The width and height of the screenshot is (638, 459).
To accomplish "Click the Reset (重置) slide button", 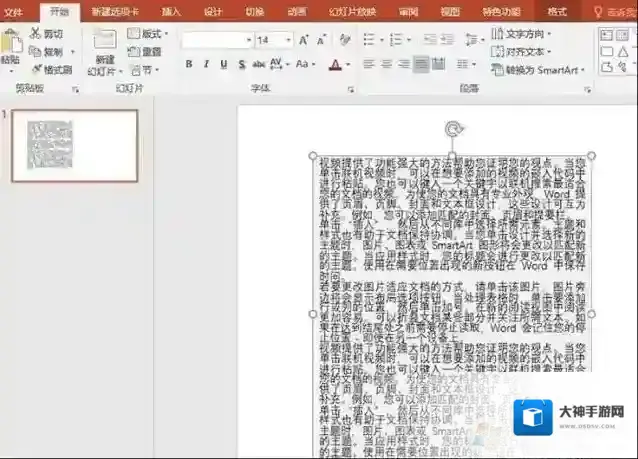I will tap(146, 52).
